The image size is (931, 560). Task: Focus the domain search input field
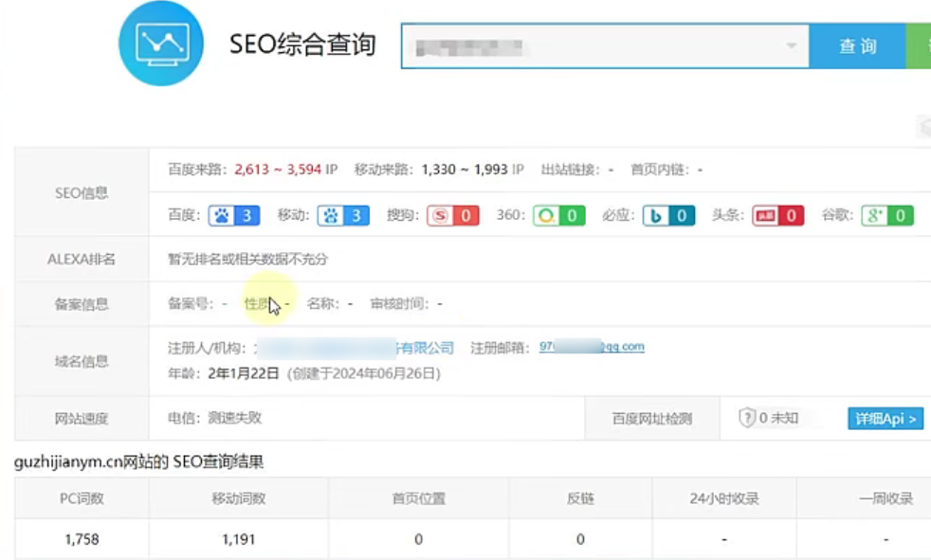pos(605,46)
